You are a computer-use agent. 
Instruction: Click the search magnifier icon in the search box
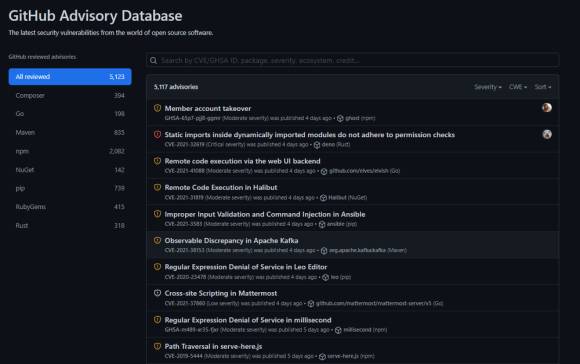154,60
